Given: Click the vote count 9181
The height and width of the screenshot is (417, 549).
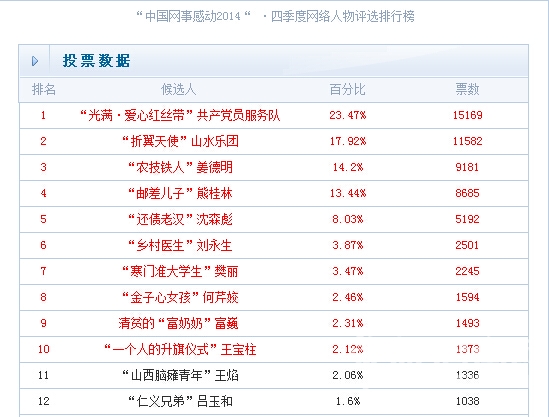Looking at the screenshot, I should 467,167.
